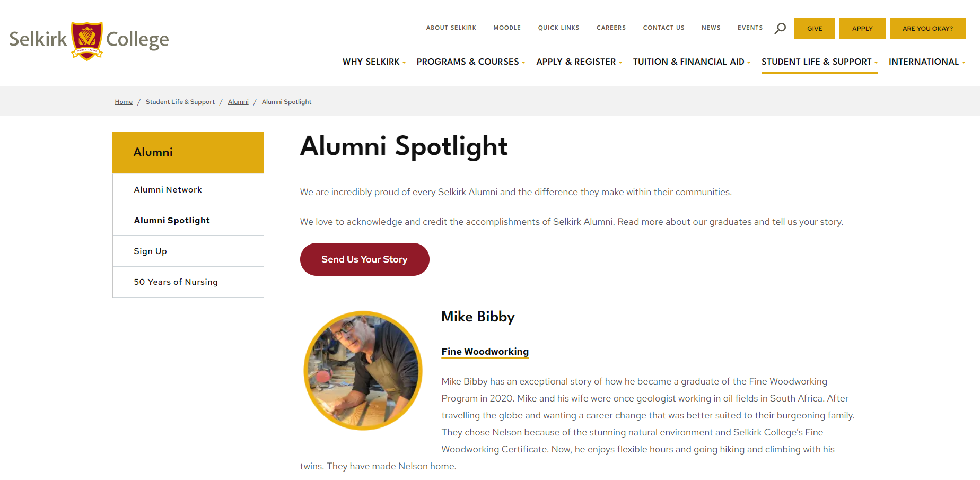
Task: Open the International dropdown menu
Action: click(x=927, y=62)
